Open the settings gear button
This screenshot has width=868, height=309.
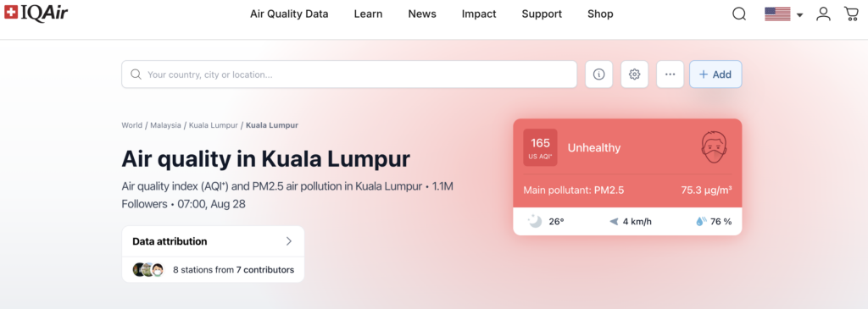[x=634, y=74]
